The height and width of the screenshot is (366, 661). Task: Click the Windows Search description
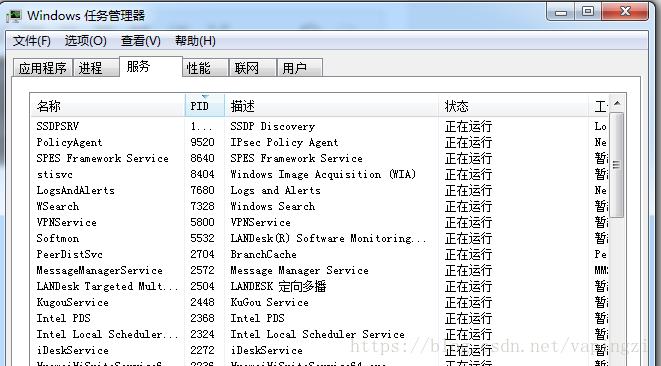[273, 207]
